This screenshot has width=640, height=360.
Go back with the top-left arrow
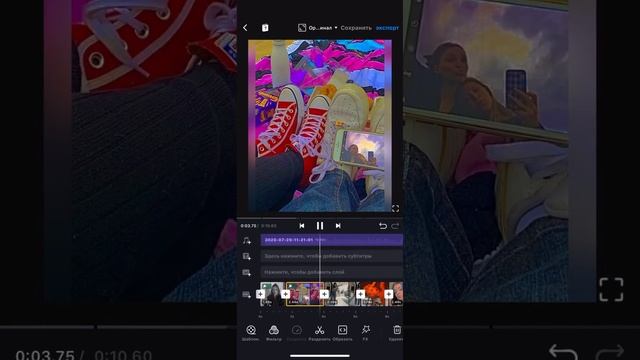[245, 28]
